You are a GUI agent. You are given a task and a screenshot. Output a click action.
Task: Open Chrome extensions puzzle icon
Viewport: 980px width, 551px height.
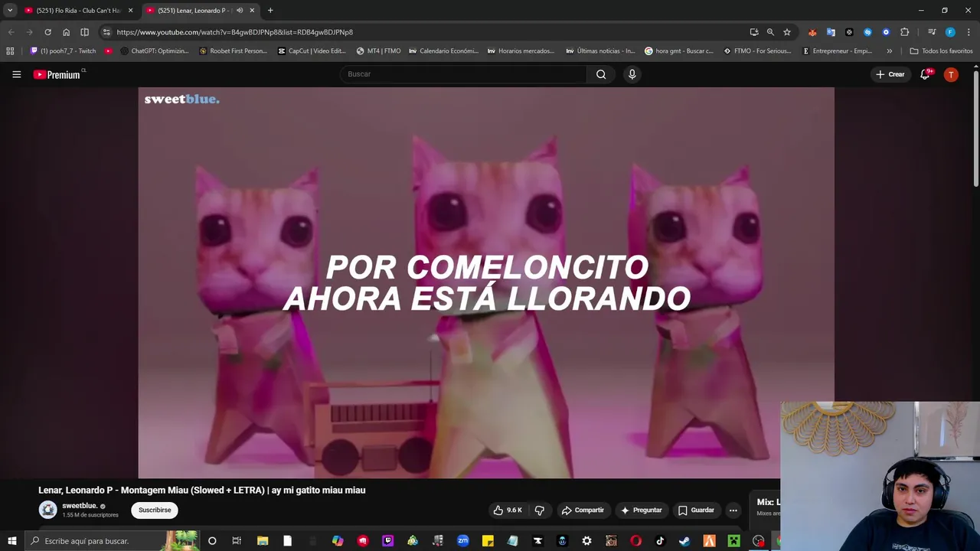pyautogui.click(x=904, y=32)
